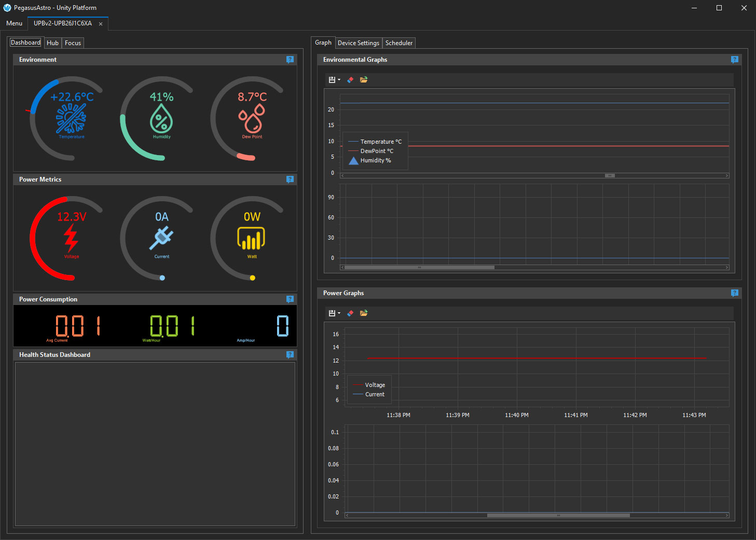Select the Graph tab

pos(323,43)
